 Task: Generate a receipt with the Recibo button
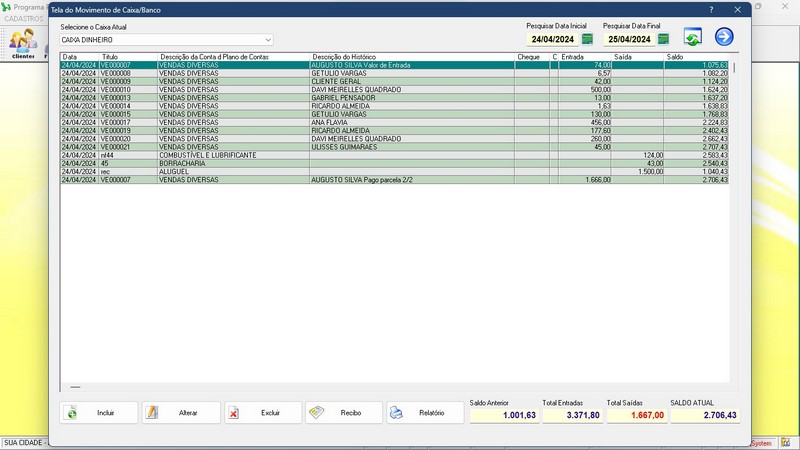click(344, 412)
